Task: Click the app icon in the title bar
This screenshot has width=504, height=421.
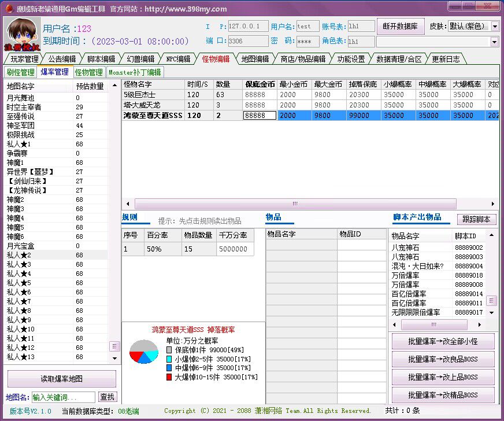Action: 8,9
